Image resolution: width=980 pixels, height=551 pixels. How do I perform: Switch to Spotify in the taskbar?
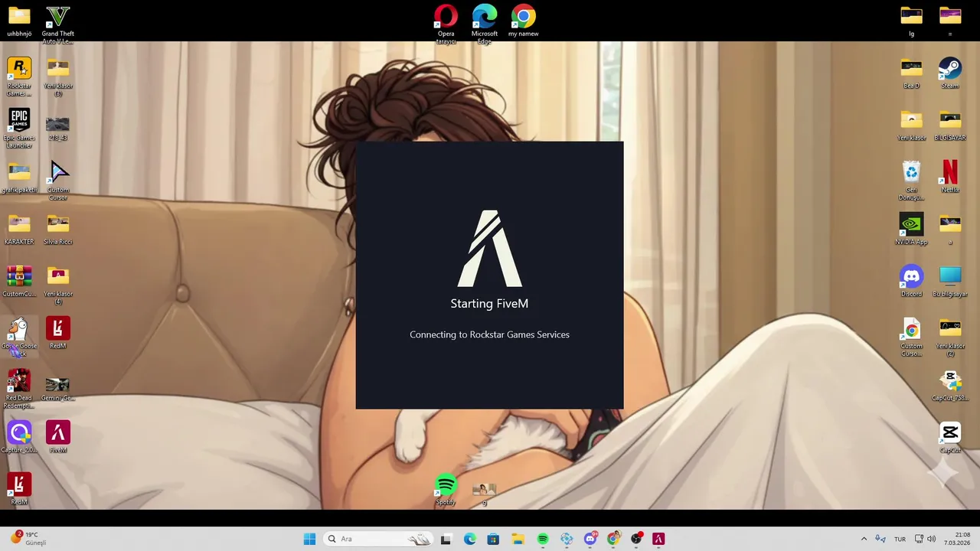click(x=542, y=539)
